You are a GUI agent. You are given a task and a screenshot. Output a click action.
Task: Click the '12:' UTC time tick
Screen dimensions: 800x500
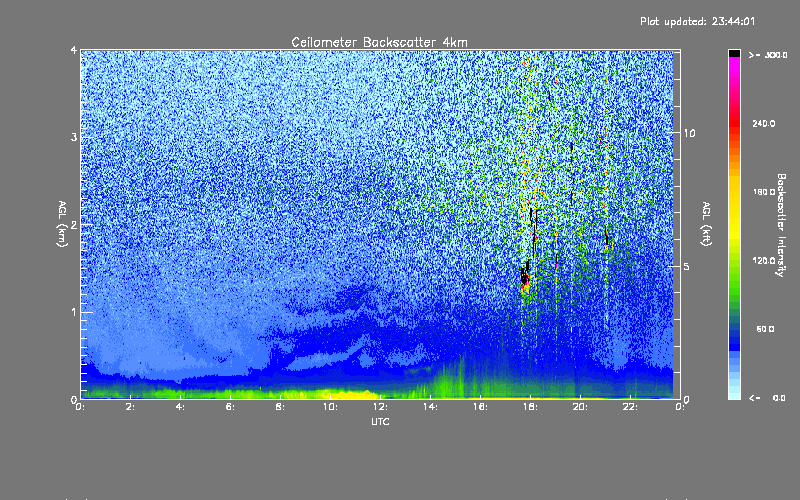380,407
